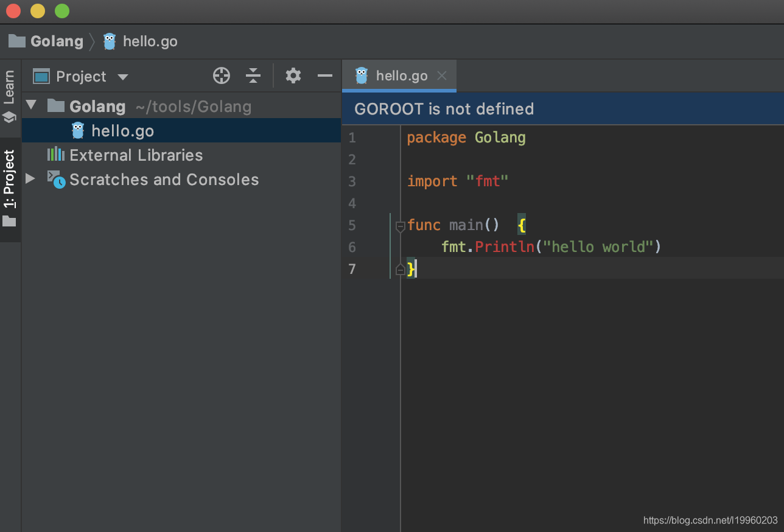
Task: Click the GOROOT is not defined banner
Action: pos(562,109)
